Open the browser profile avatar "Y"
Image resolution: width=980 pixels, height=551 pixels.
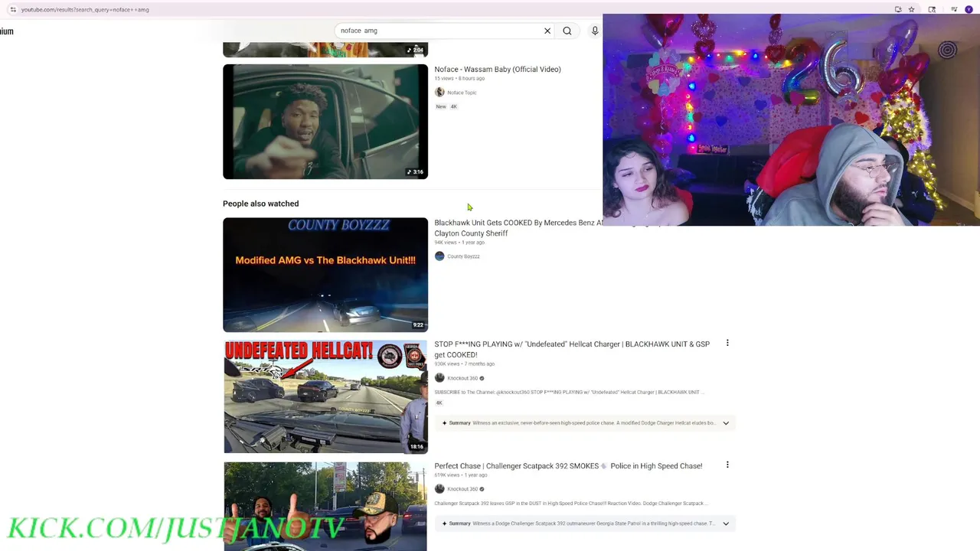pyautogui.click(x=969, y=9)
